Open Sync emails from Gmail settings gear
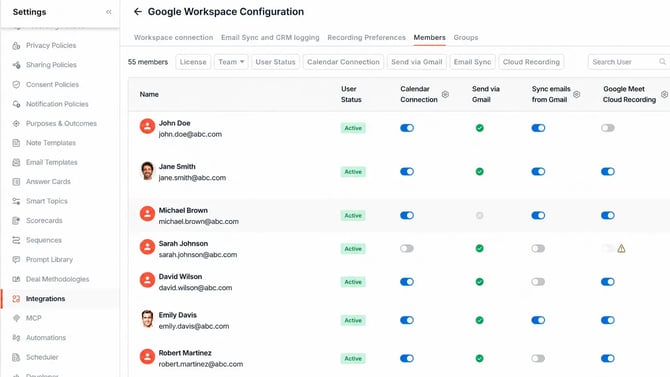670x377 pixels. [576, 94]
